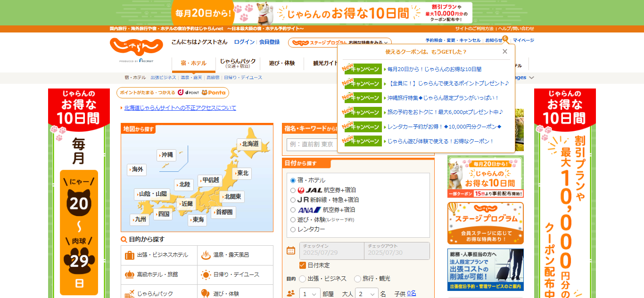
Task: Open 旅の予約をおトクに 6,000pt campaign link
Action: coord(445,112)
